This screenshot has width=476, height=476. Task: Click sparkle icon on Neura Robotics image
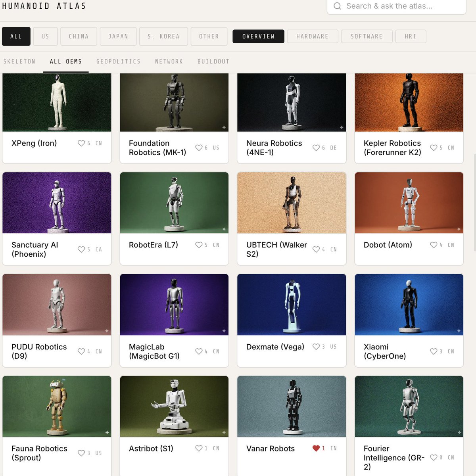pyautogui.click(x=342, y=127)
